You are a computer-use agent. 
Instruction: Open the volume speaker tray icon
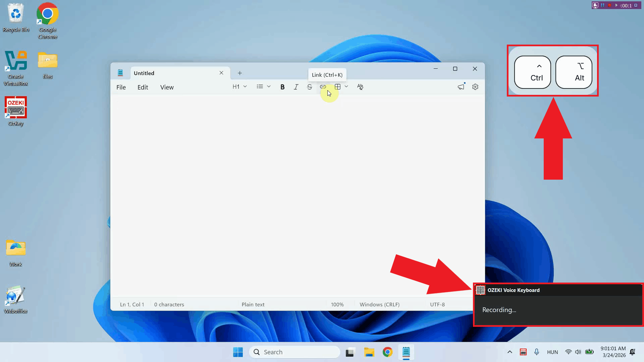(578, 352)
